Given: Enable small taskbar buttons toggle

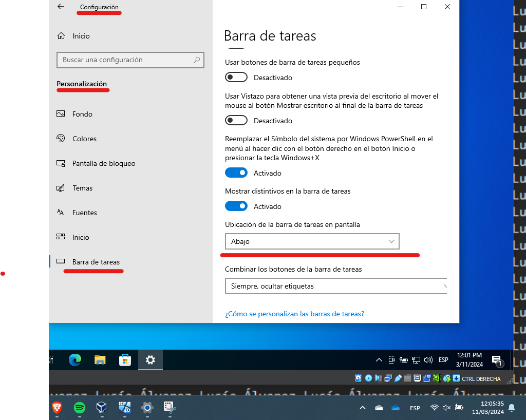Looking at the screenshot, I should click(x=236, y=77).
